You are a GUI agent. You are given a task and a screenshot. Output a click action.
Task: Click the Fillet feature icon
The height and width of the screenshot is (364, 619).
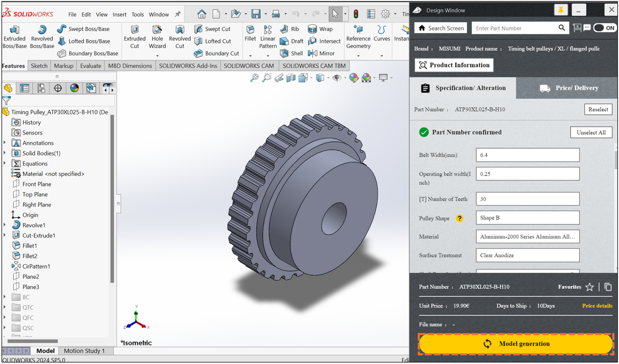(250, 33)
